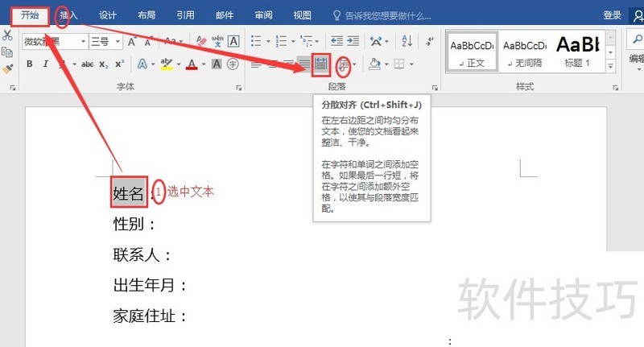The height and width of the screenshot is (347, 644).
Task: Apply bulleted list
Action: pyautogui.click(x=256, y=41)
